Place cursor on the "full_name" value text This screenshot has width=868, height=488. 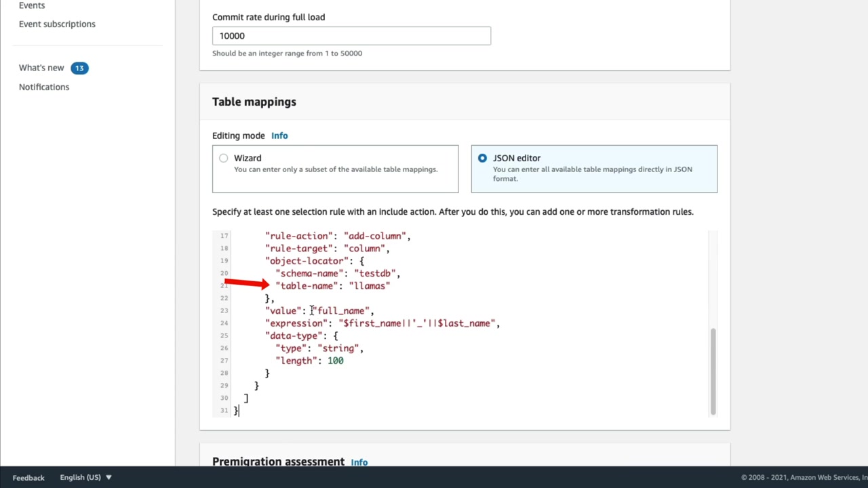342,310
